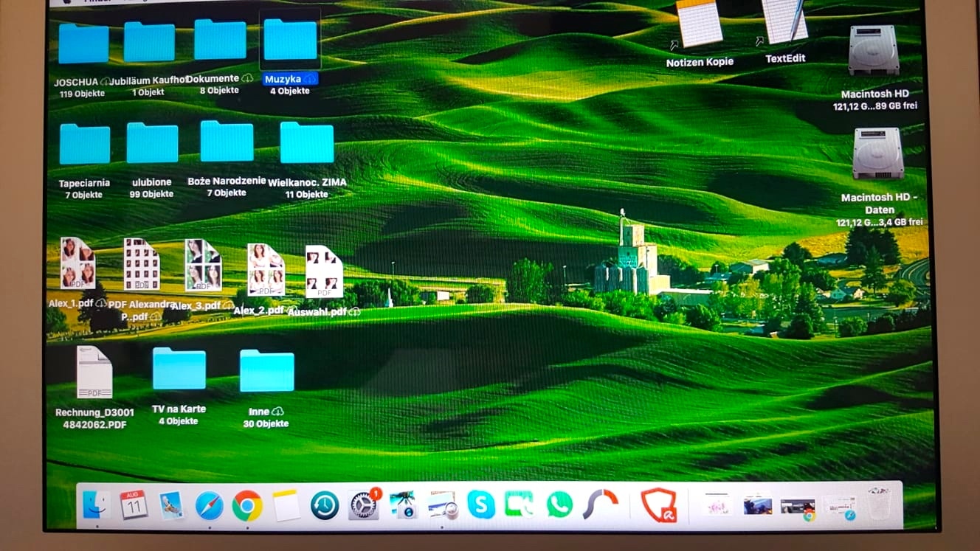Click the Macintosh HD - Daten drive
Screen dimensions: 980x551
point(877,154)
